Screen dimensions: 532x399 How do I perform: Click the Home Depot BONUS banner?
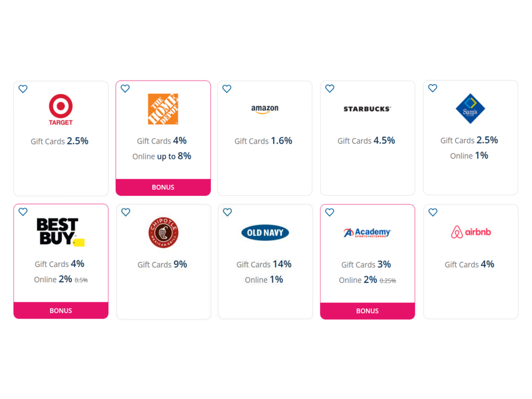coord(163,187)
